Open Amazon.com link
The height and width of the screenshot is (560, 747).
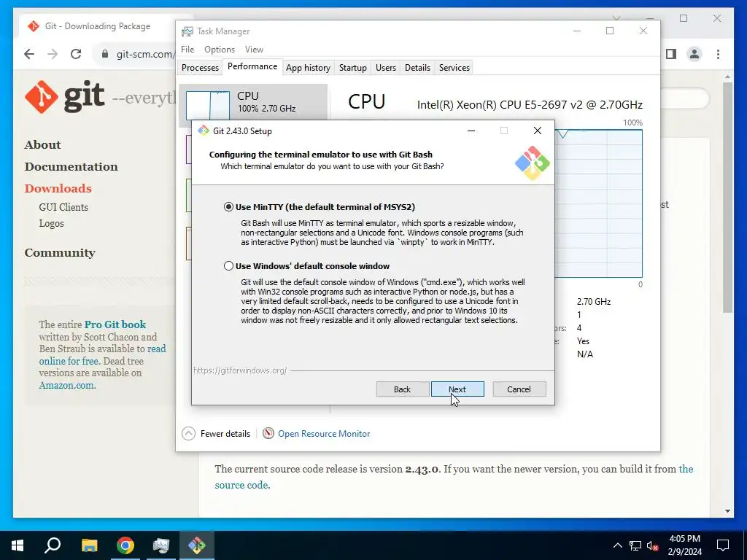[67, 385]
